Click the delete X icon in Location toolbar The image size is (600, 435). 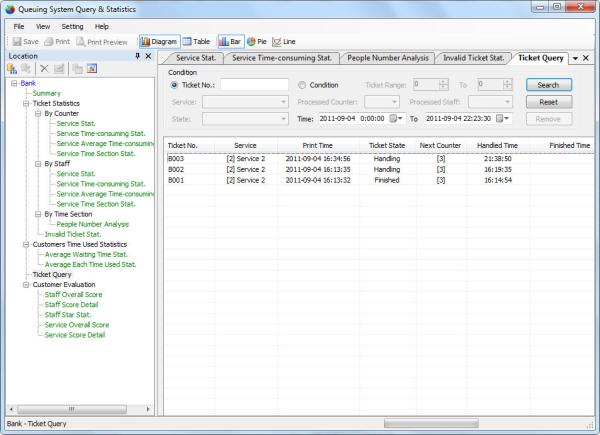(44, 69)
